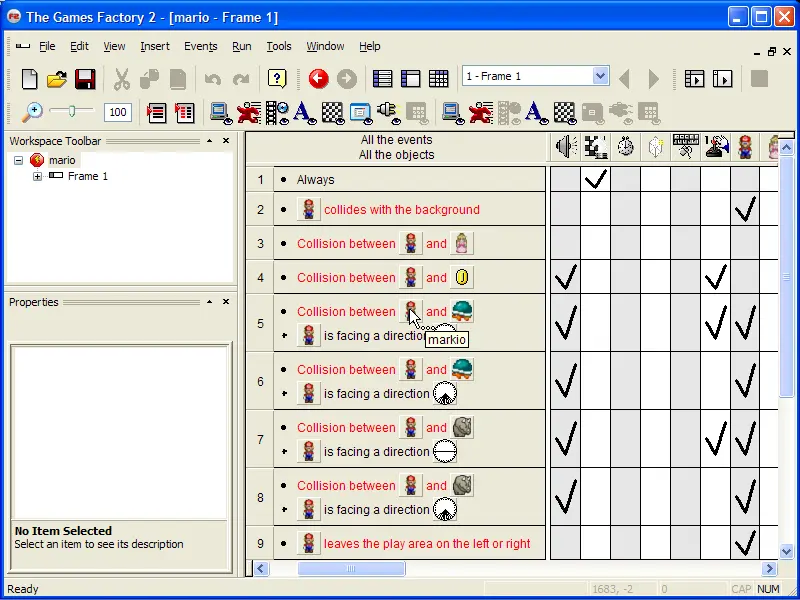The image size is (800, 600).
Task: Select 'leaves the play area' condition
Action: pos(427,544)
